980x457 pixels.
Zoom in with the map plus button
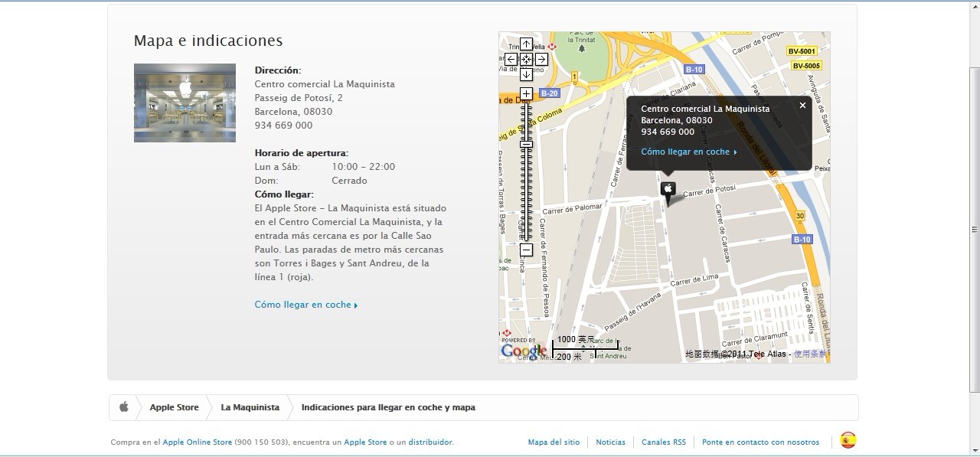point(526,93)
